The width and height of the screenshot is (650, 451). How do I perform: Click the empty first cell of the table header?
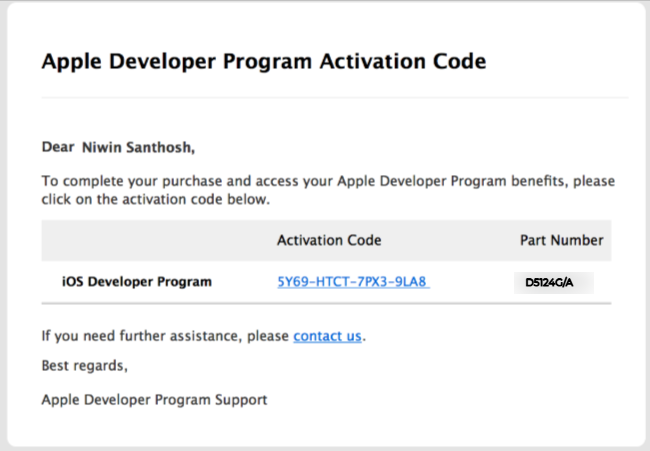coord(150,240)
